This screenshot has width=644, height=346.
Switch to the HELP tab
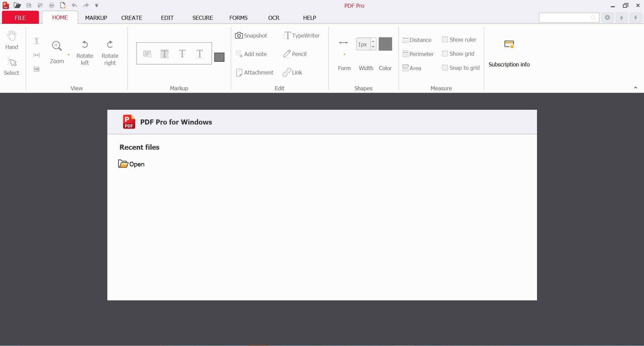[310, 18]
